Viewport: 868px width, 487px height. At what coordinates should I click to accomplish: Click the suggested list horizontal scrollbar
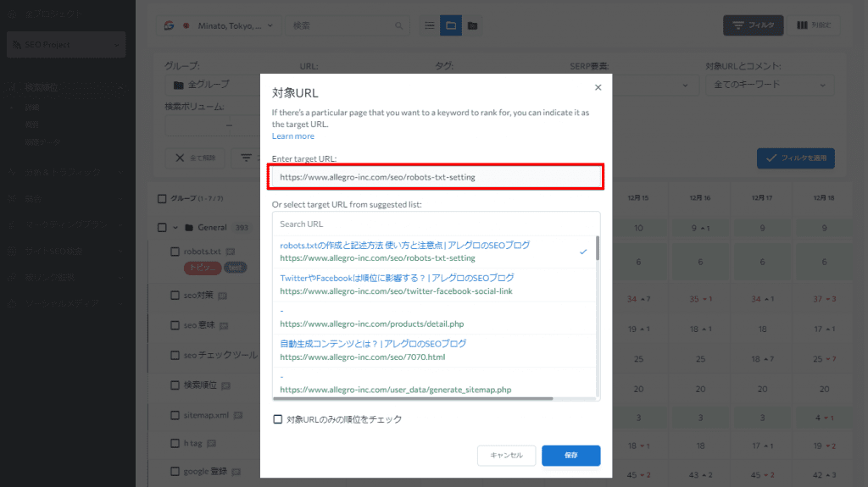[413, 398]
